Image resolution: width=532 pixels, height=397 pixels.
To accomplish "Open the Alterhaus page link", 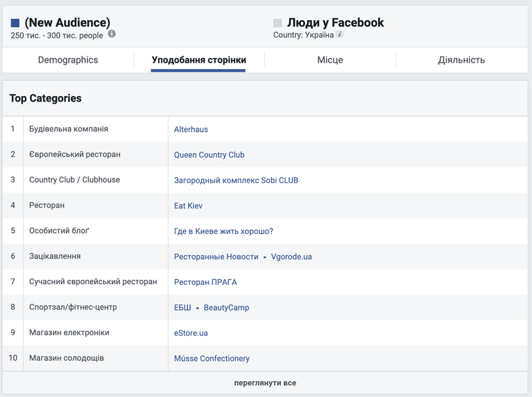I will [191, 130].
